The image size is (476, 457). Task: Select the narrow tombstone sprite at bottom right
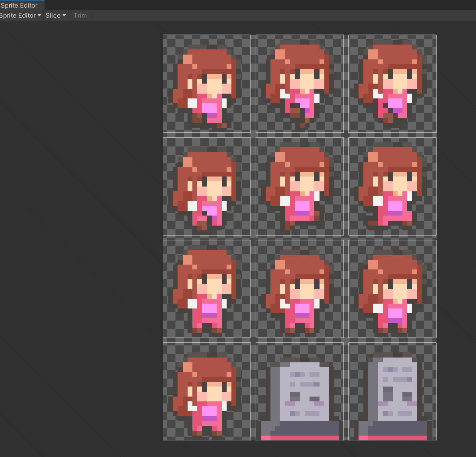coord(392,391)
